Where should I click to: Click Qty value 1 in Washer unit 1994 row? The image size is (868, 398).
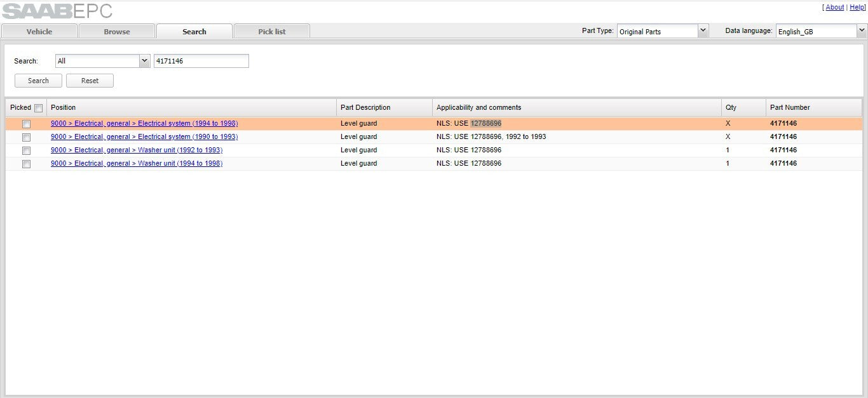(728, 163)
